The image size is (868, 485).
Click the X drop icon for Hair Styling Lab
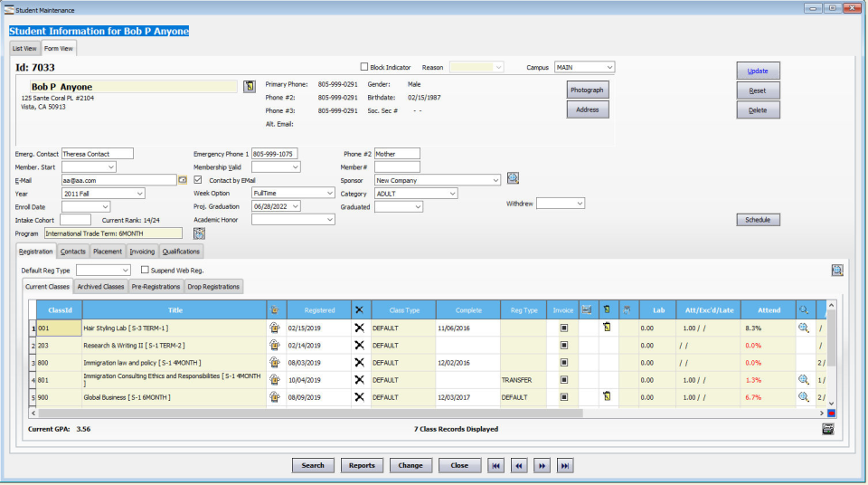pyautogui.click(x=359, y=328)
